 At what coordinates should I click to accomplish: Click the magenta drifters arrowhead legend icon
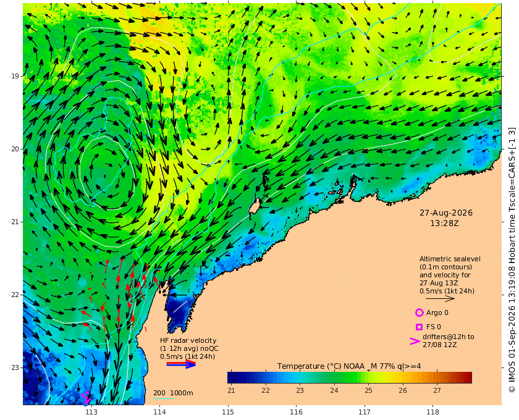tap(415, 341)
